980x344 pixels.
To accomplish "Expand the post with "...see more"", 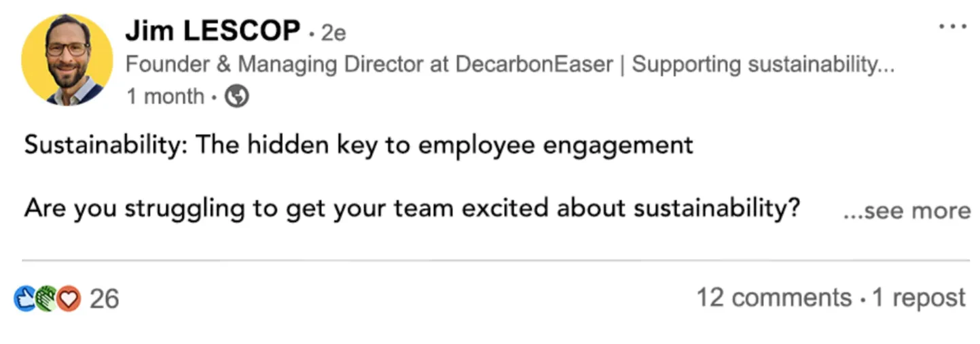I will tap(906, 211).
